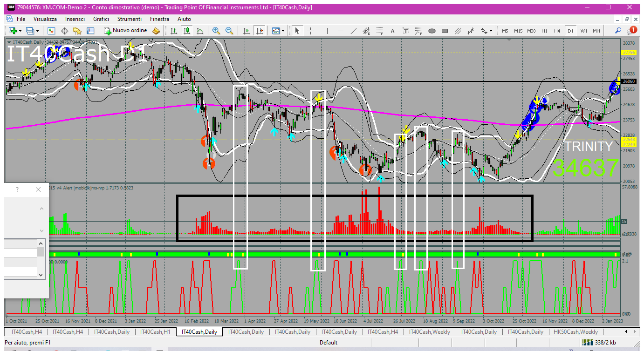
Task: Open the Strumenti menu
Action: (130, 19)
